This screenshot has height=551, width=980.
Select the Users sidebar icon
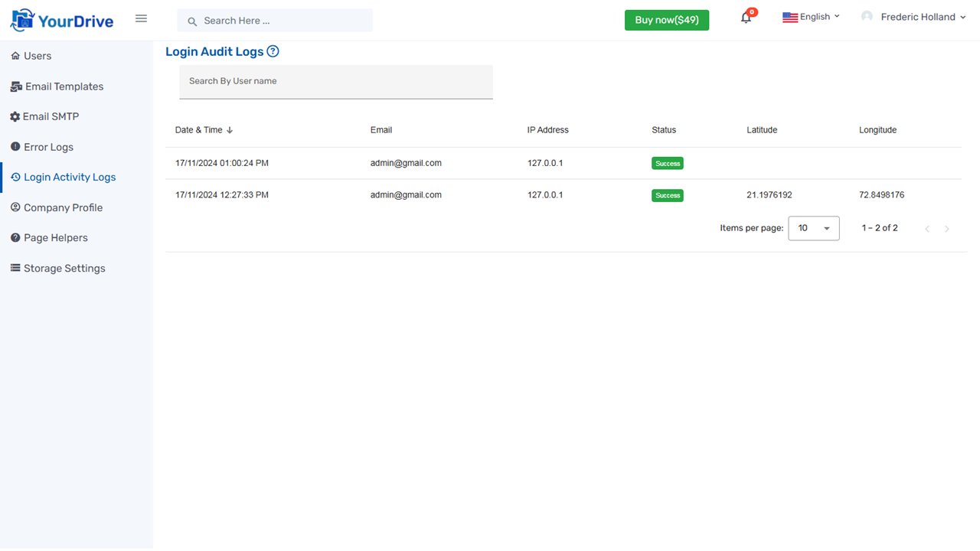click(15, 55)
